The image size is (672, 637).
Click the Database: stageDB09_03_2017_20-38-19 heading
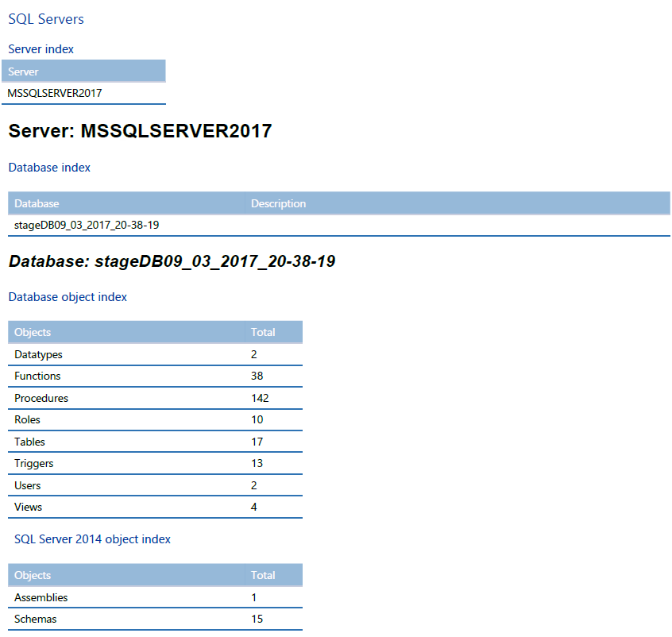coord(172,261)
